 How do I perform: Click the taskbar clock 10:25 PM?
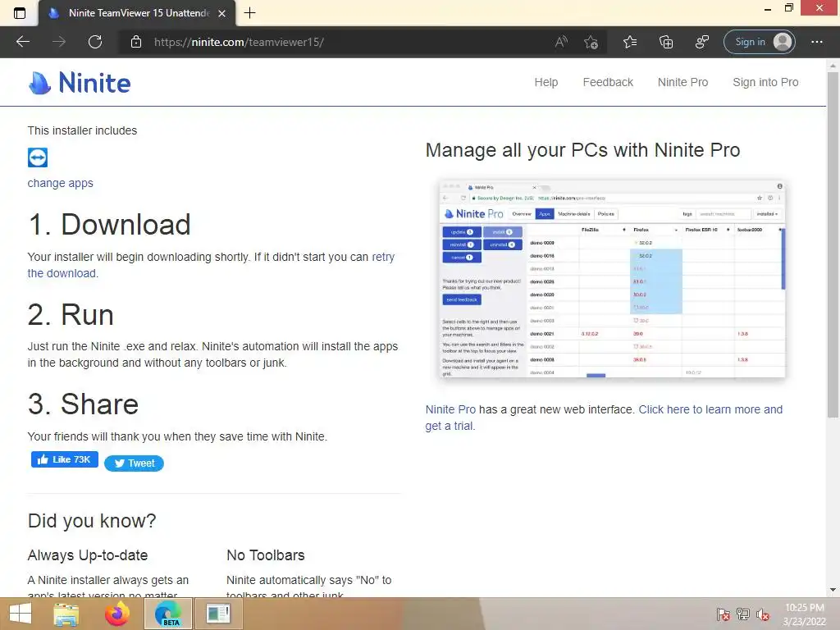coord(805,614)
